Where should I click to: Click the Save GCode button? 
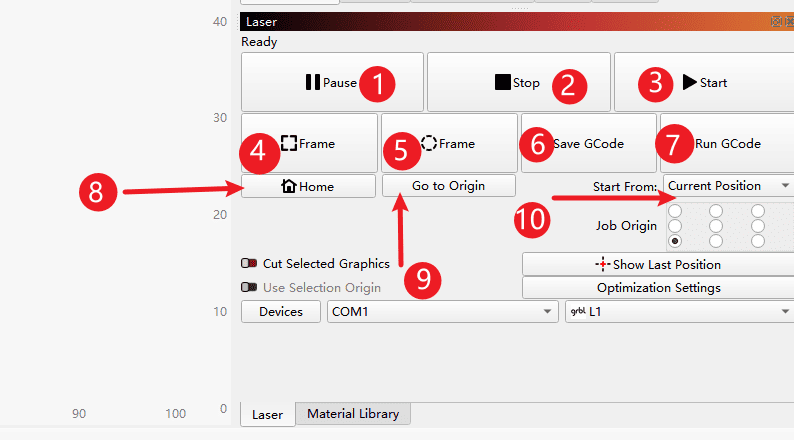587,143
